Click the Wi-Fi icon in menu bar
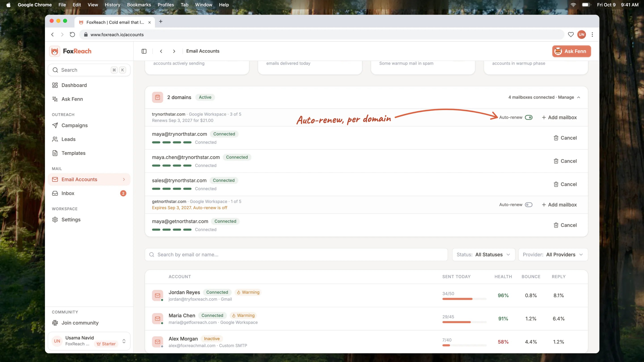644x362 pixels. pyautogui.click(x=573, y=5)
